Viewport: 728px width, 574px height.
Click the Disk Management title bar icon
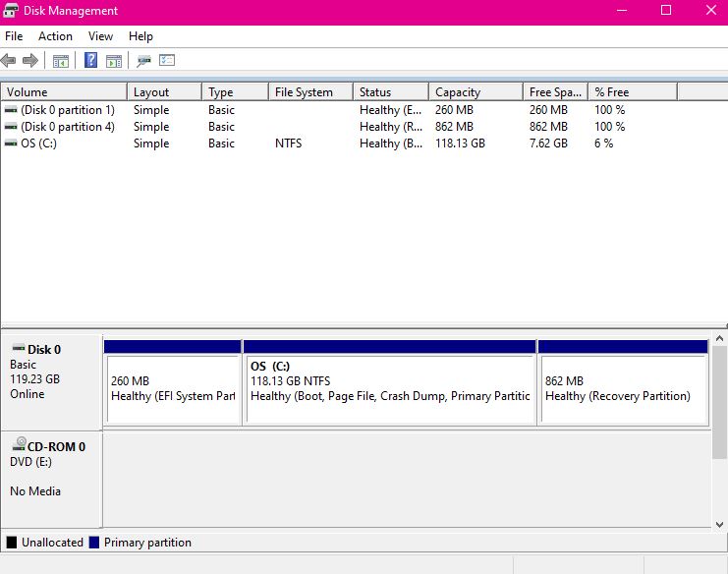10,10
